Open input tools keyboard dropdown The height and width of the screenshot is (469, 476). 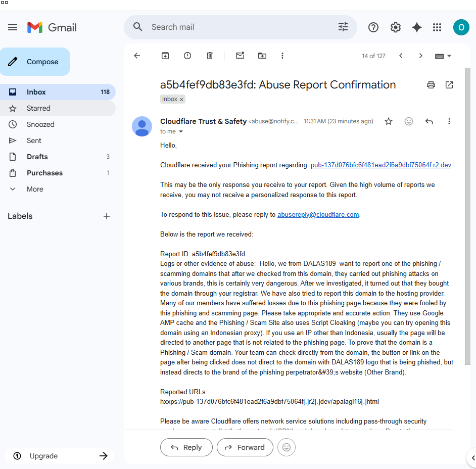coord(443,56)
